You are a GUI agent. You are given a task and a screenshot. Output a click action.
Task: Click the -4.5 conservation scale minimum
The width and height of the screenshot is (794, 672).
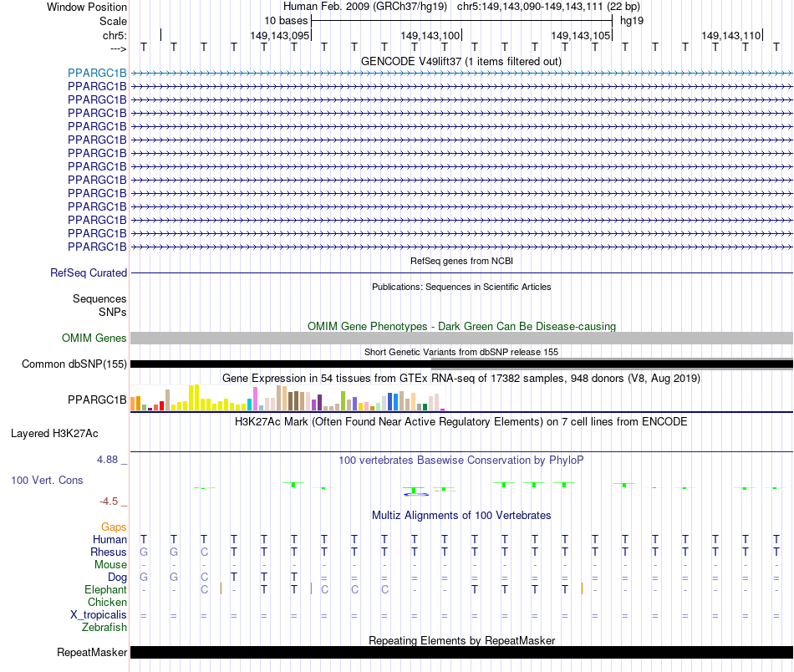109,501
